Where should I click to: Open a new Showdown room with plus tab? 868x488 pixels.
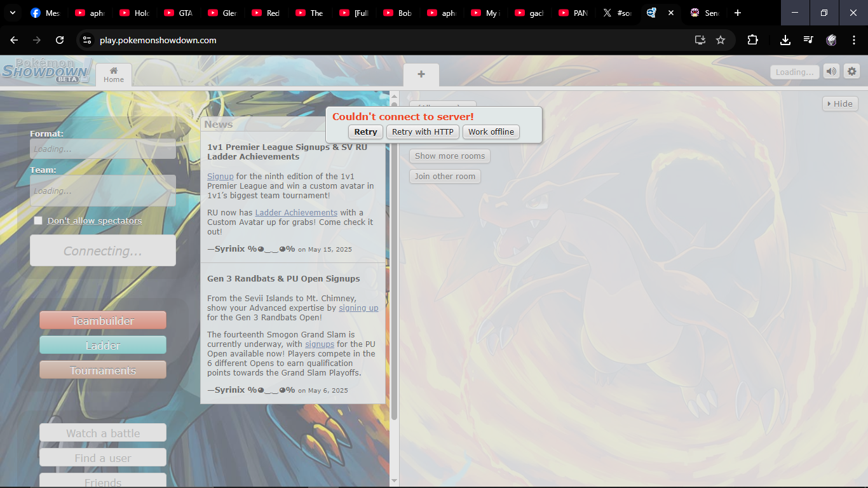pyautogui.click(x=421, y=74)
